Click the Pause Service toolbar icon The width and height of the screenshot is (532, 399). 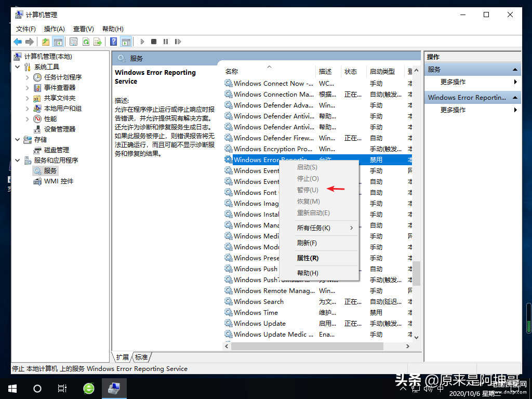point(166,42)
